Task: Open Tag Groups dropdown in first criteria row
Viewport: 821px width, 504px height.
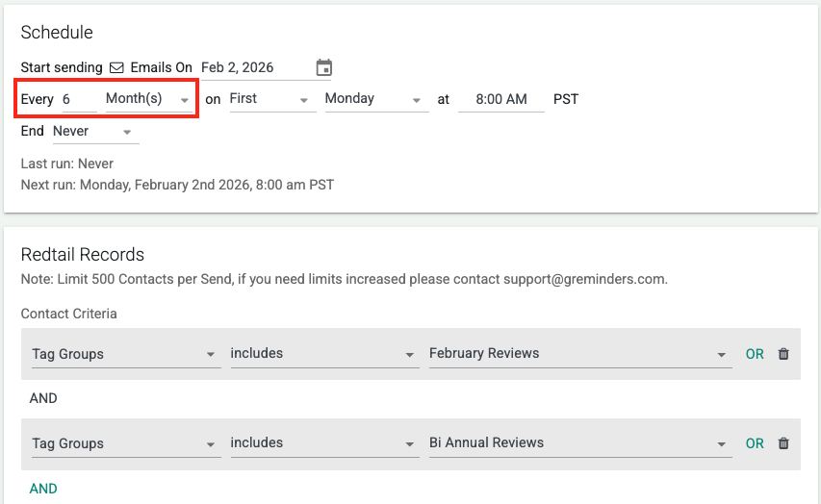Action: click(x=124, y=354)
